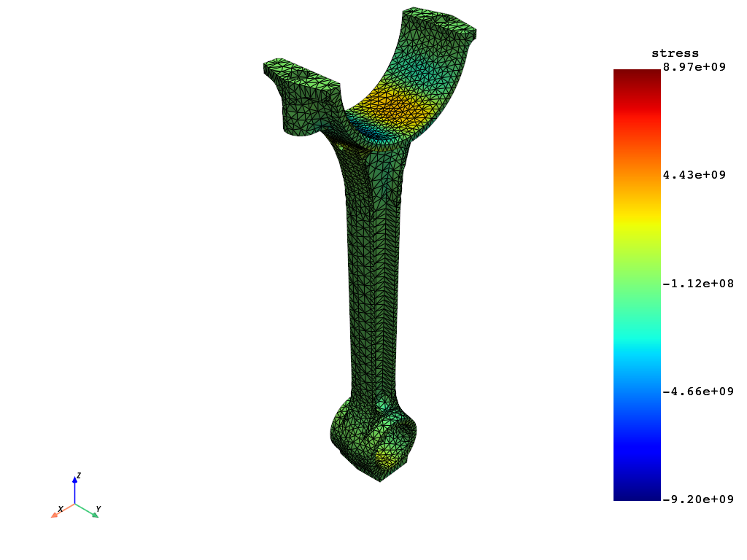Click the 'stress' scalar bar title

click(x=675, y=53)
